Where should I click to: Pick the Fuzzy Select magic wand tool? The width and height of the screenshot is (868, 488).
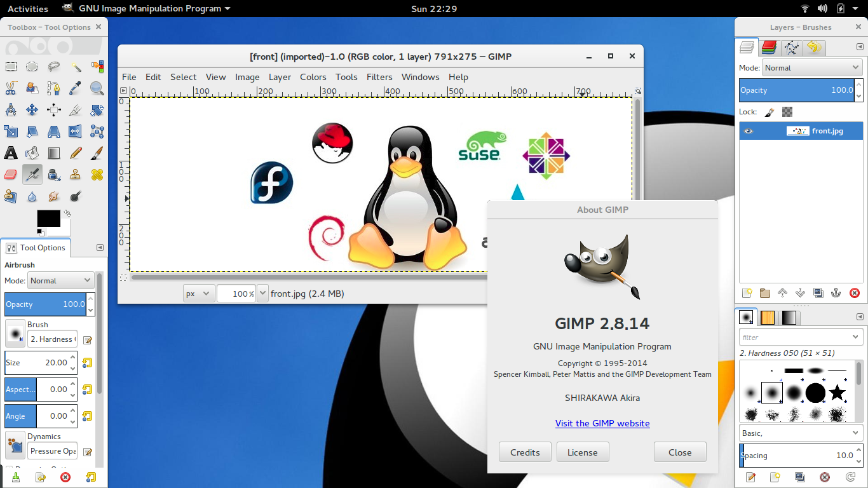tap(76, 67)
